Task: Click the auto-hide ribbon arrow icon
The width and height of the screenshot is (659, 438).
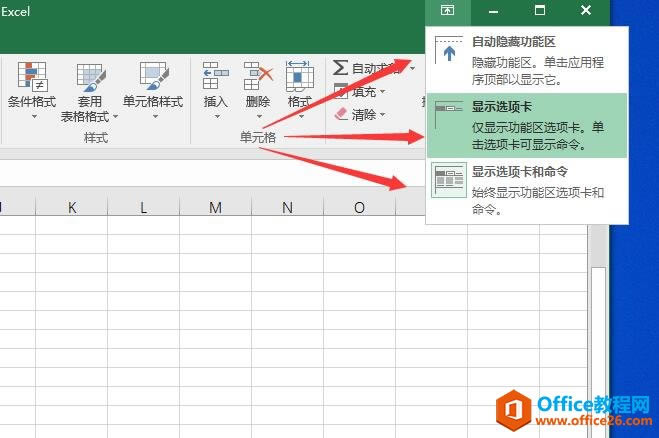Action: (x=449, y=50)
